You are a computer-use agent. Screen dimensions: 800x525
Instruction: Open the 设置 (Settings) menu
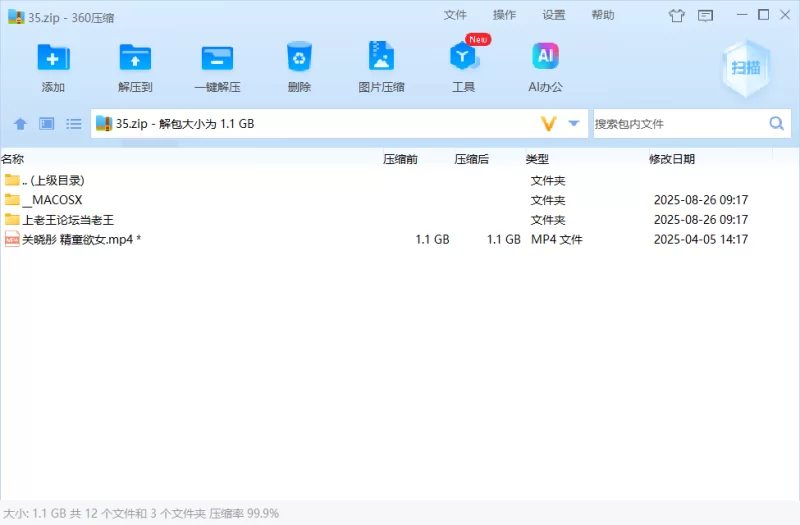coord(554,15)
